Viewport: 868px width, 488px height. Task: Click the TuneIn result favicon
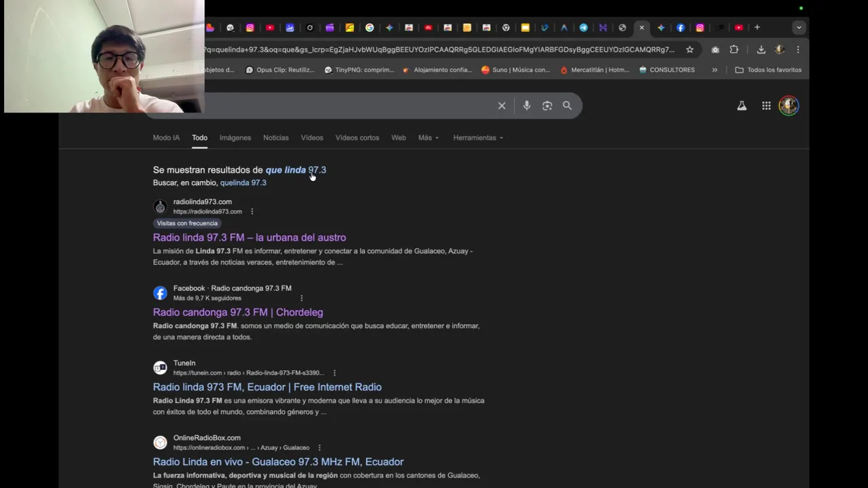click(x=160, y=367)
